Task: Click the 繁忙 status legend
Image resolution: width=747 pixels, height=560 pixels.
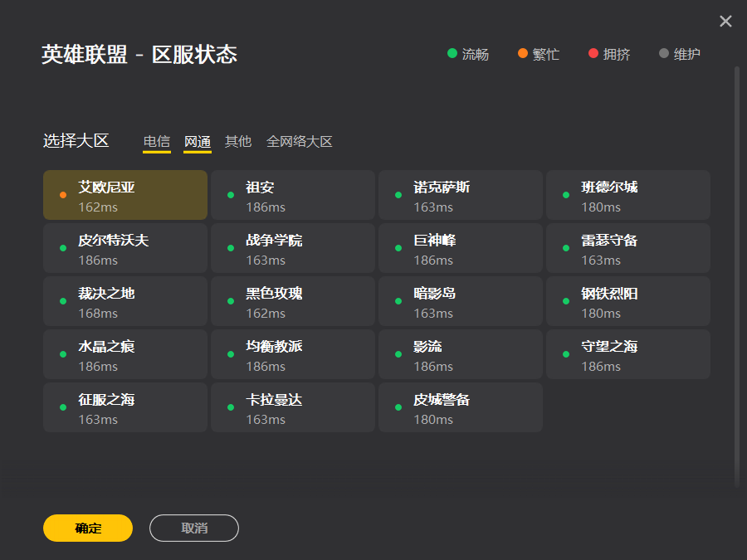Action: point(539,54)
